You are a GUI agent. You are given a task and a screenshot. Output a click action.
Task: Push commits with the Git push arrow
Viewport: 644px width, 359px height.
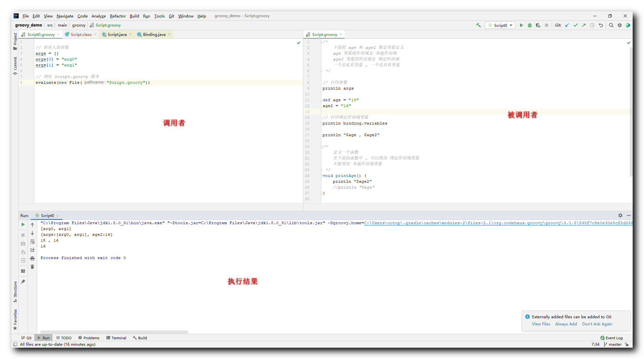(x=584, y=25)
